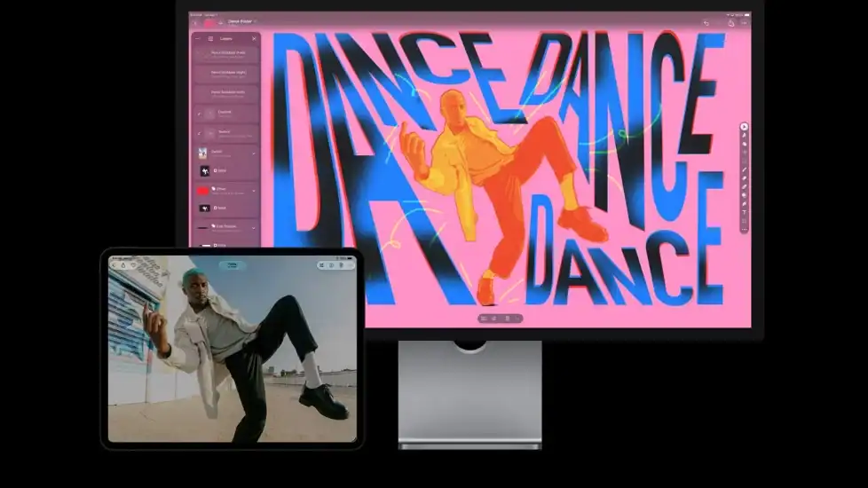
Task: Toggle the checkmark on the Confetti layer
Action: tap(200, 114)
